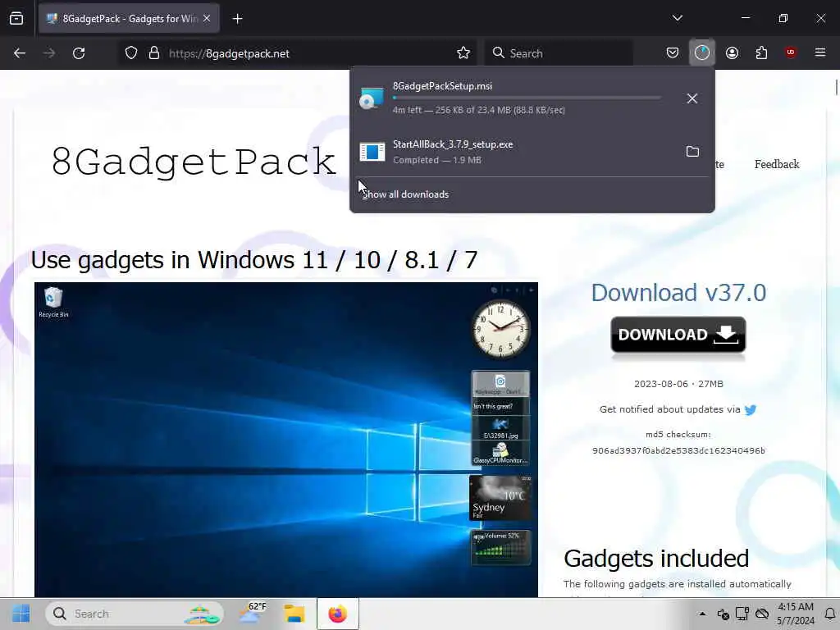
Task: Click the Gadgets included heading
Action: [655, 558]
